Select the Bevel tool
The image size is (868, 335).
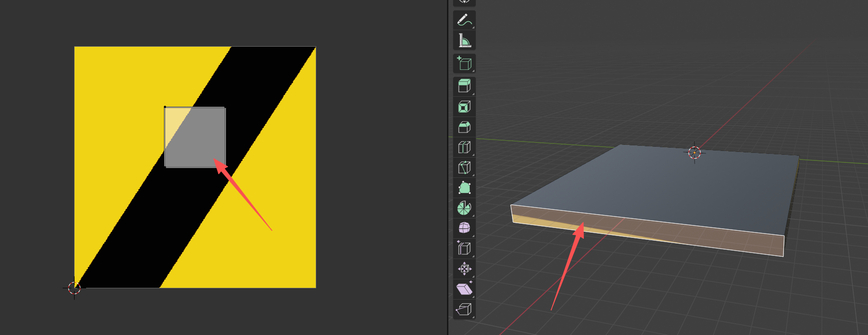(x=464, y=127)
